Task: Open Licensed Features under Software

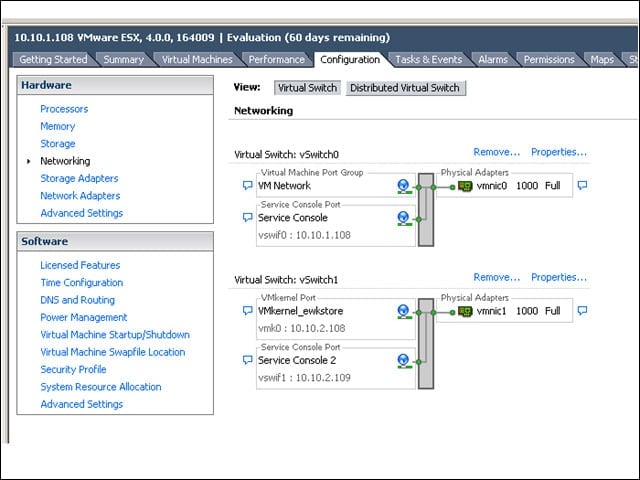Action: [80, 265]
